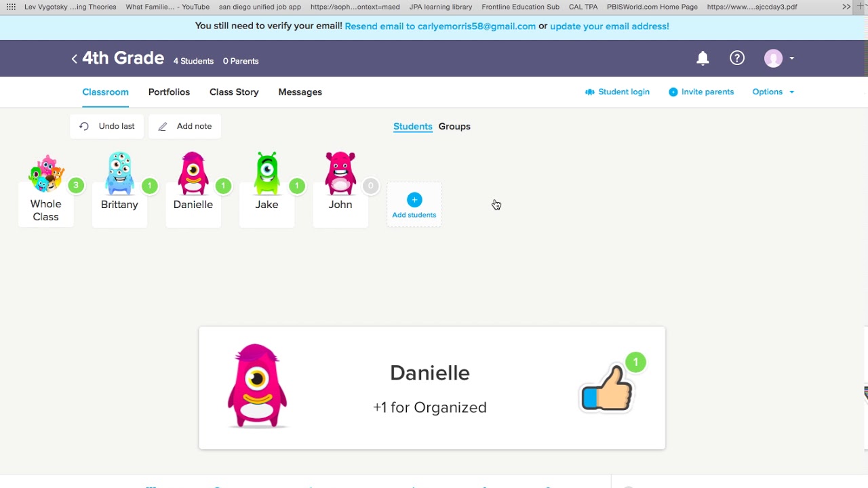Open PBISWorld.com Home Page bookmark
Image resolution: width=868 pixels, height=488 pixels.
coord(652,7)
